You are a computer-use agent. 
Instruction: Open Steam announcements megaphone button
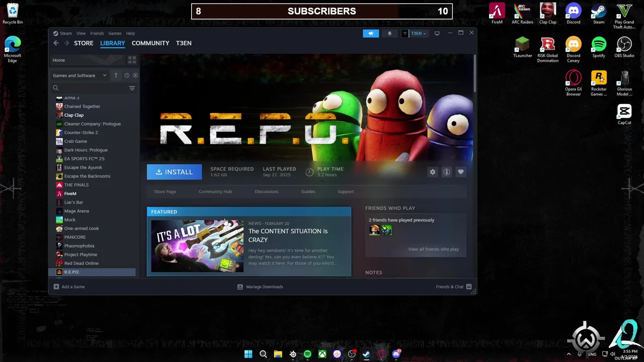point(371,33)
